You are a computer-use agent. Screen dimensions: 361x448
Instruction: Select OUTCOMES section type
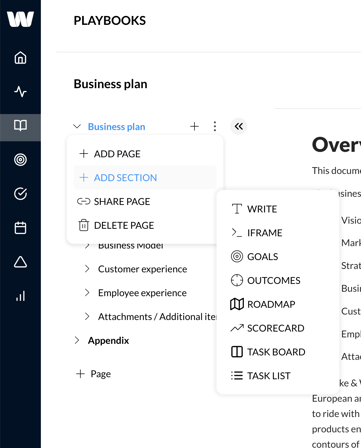pyautogui.click(x=278, y=280)
